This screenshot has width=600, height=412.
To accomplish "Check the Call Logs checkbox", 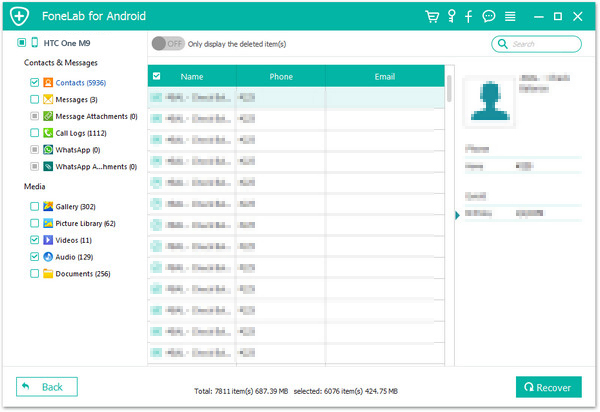I will (x=34, y=133).
